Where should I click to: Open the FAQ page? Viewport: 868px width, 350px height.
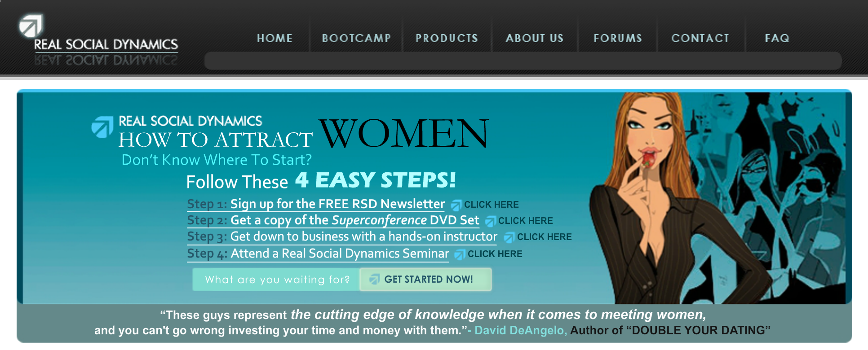(777, 39)
